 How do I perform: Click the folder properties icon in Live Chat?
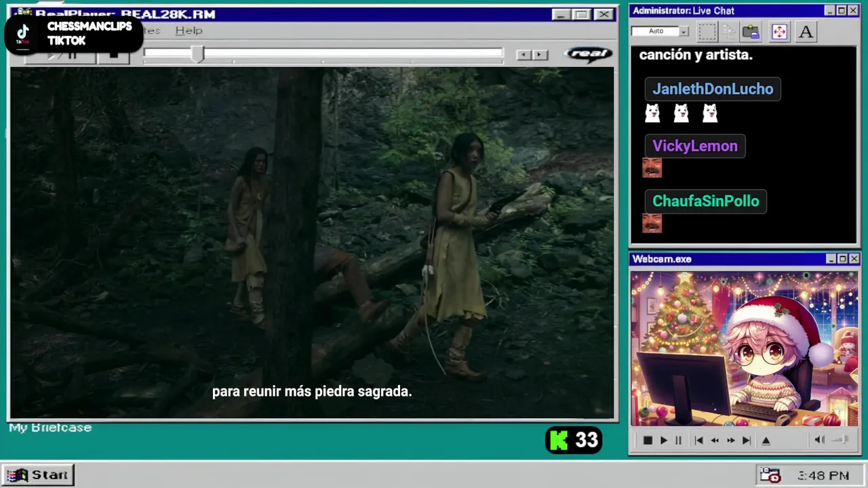point(751,32)
